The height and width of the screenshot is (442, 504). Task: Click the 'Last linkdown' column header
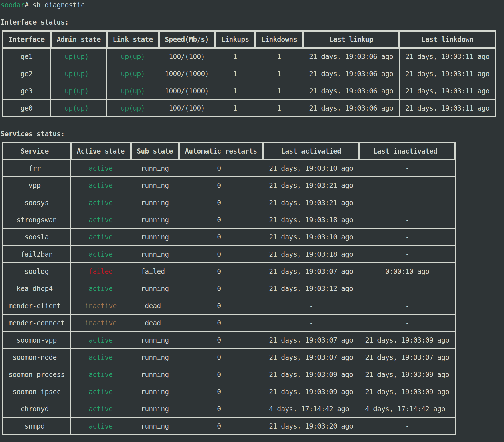447,40
